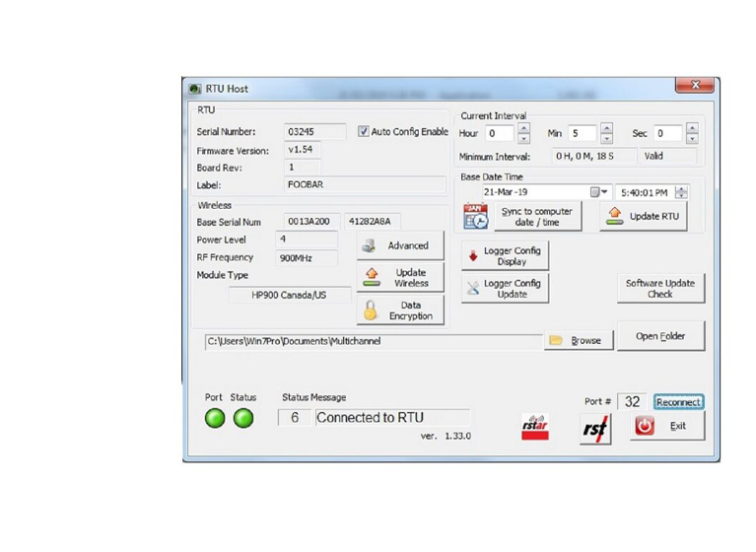The width and height of the screenshot is (756, 552).
Task: Toggle the Auto Config Enable checkbox
Action: tap(363, 131)
